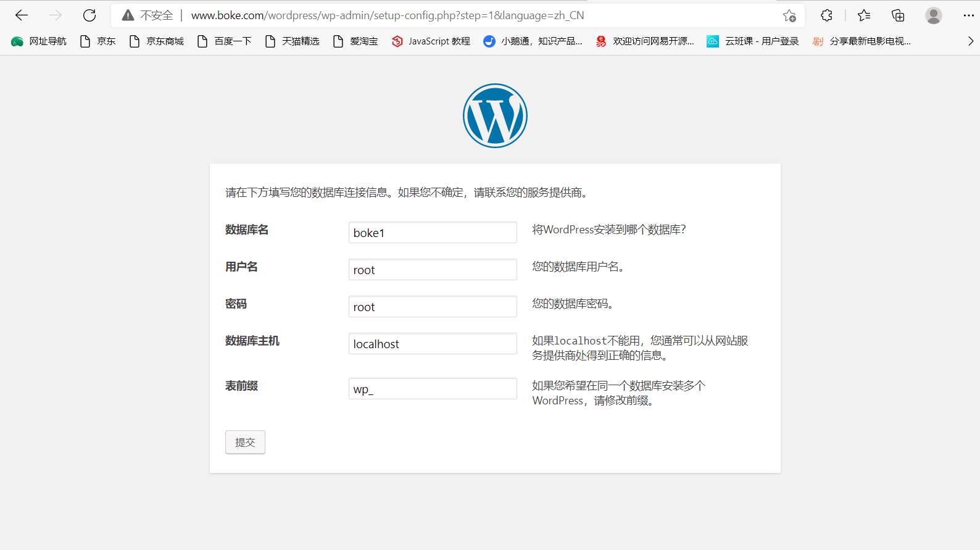The height and width of the screenshot is (550, 980).
Task: Click the WordPress logo
Action: (495, 115)
